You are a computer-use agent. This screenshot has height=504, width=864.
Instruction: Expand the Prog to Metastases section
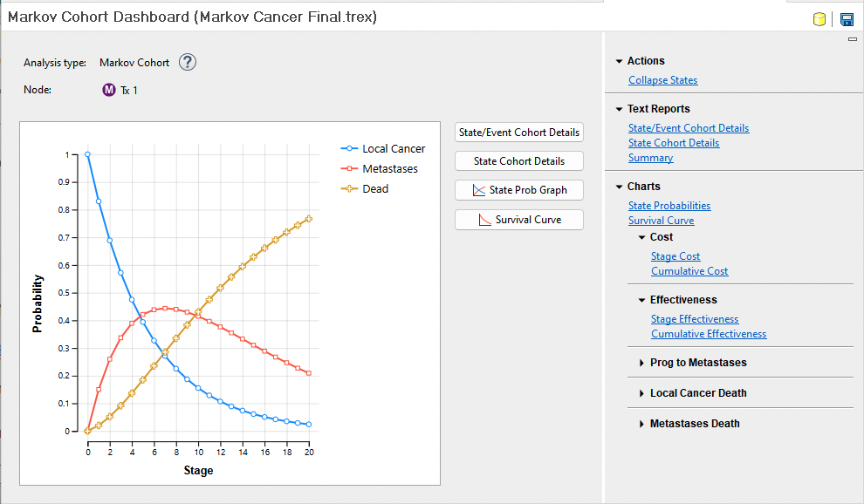tap(643, 362)
